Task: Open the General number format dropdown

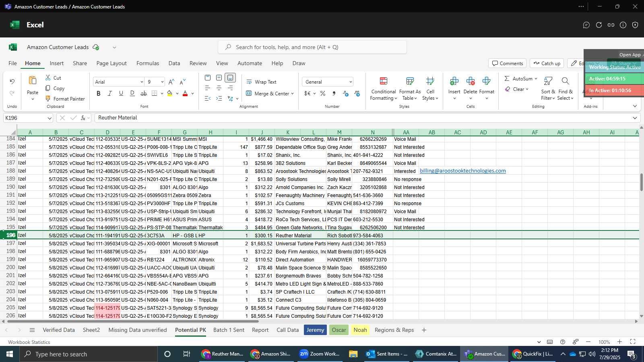Action: pyautogui.click(x=351, y=82)
